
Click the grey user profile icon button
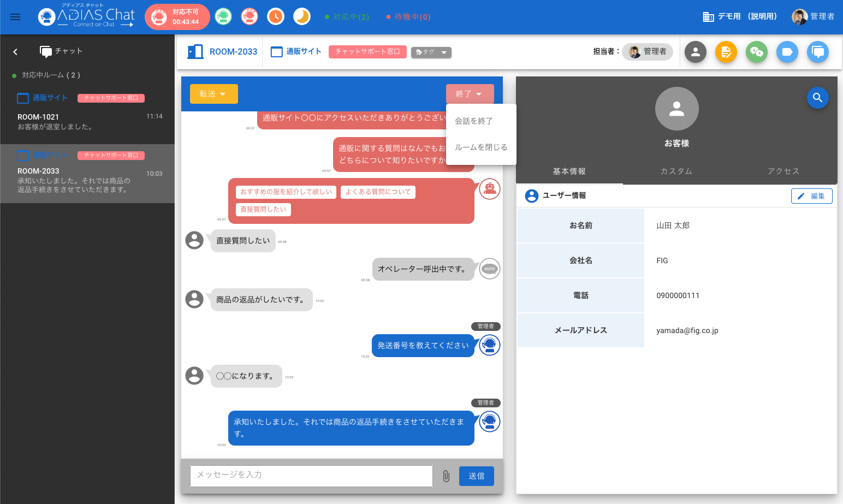[696, 52]
